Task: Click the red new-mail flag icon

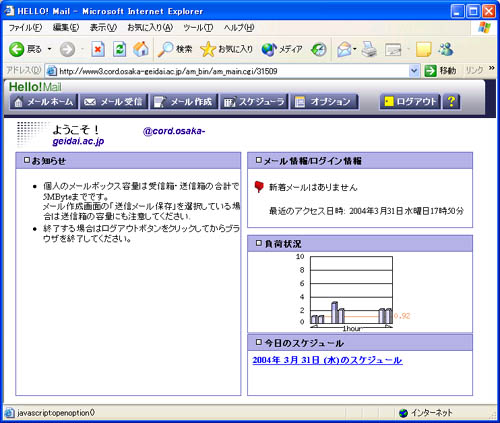Action: [x=259, y=187]
